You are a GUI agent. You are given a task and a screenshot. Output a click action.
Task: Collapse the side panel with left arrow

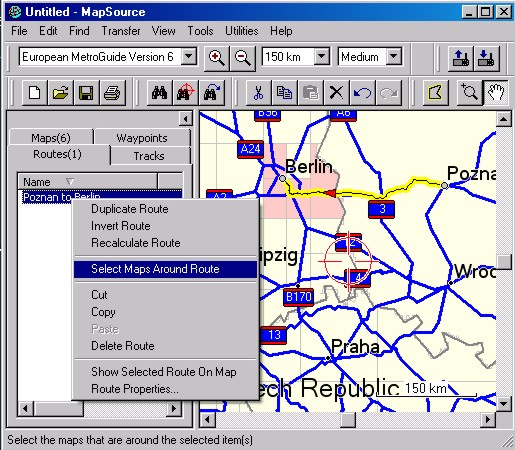coord(185,119)
